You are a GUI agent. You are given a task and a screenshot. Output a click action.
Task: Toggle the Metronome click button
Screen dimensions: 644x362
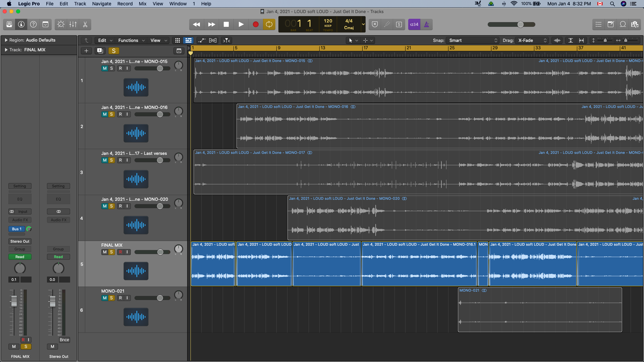tap(426, 24)
